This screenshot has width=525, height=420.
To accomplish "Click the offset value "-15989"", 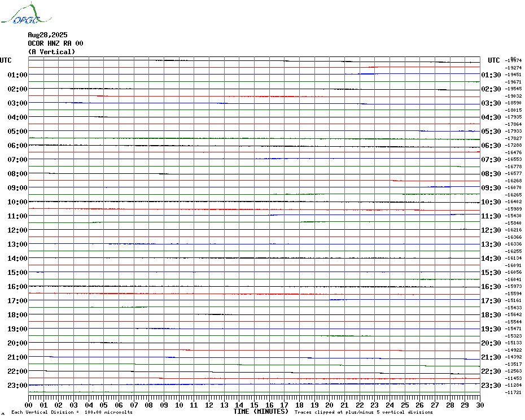I will point(513,209).
